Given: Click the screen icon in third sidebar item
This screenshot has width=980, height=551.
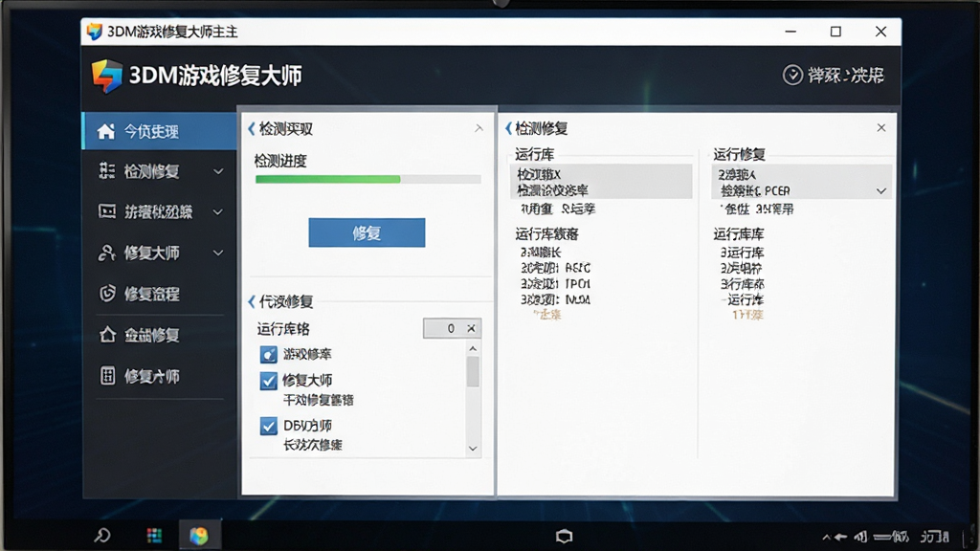Looking at the screenshot, I should click(107, 211).
